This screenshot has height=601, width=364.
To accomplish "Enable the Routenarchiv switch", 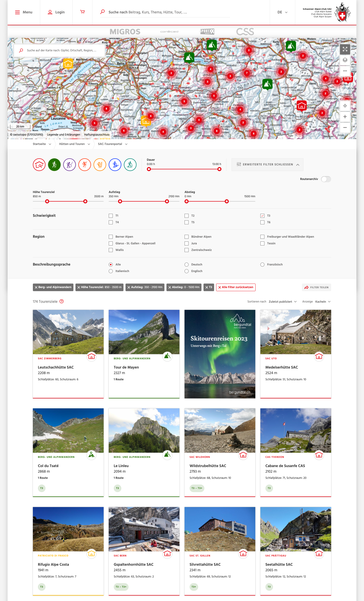I will (326, 179).
